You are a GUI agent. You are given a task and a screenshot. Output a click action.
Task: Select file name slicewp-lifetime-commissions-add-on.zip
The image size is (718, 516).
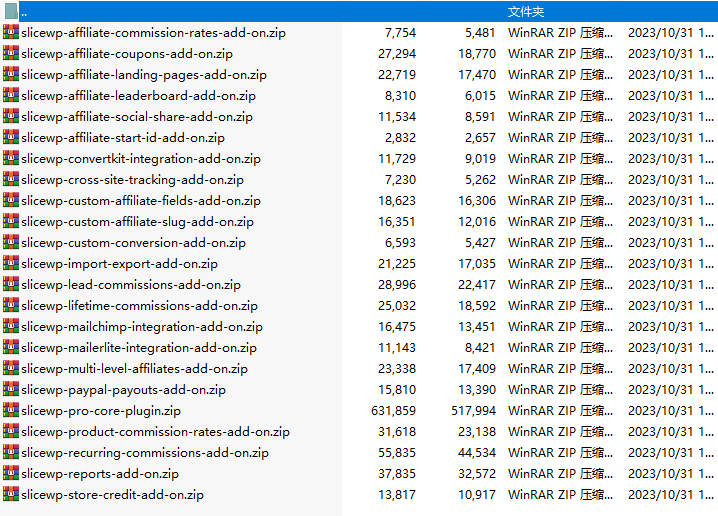(139, 306)
